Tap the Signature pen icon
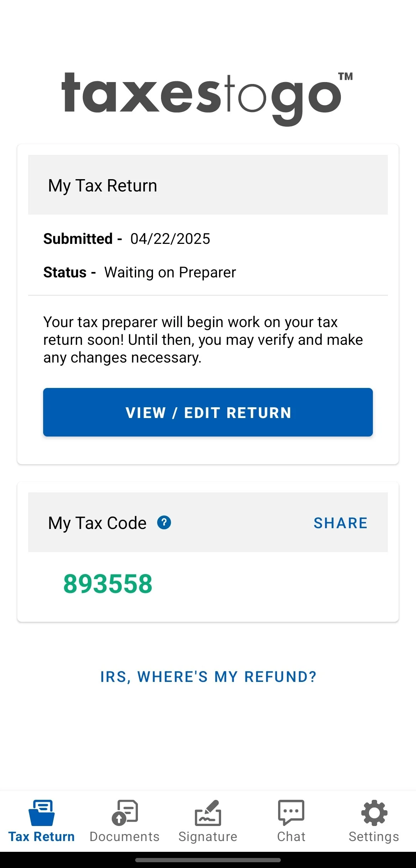416x868 pixels. (x=208, y=813)
